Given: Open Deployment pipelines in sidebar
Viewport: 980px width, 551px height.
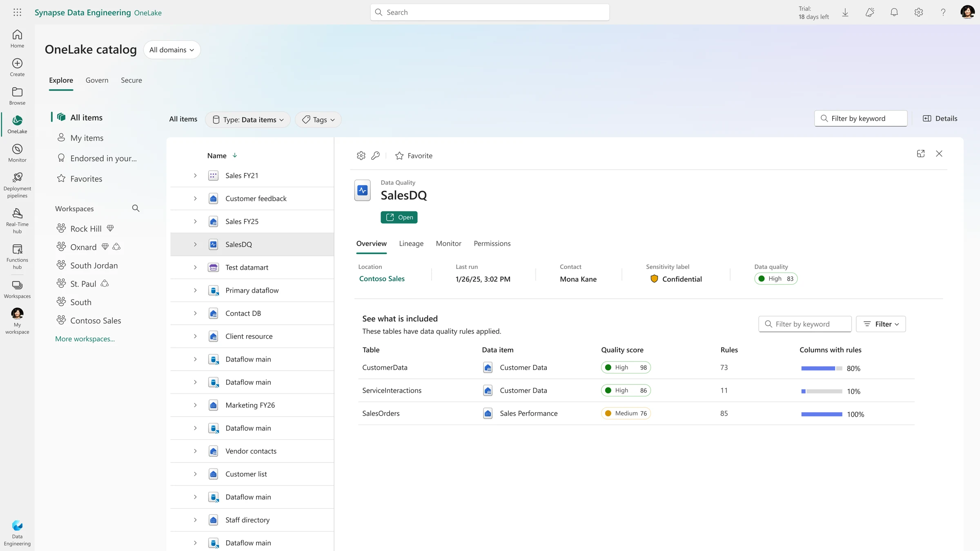Looking at the screenshot, I should click(x=17, y=185).
